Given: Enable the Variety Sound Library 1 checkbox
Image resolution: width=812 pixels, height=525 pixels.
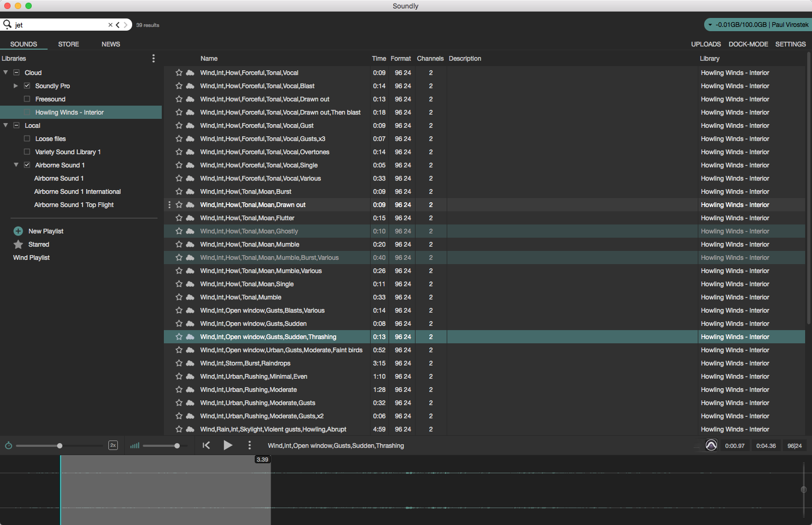Looking at the screenshot, I should point(26,152).
